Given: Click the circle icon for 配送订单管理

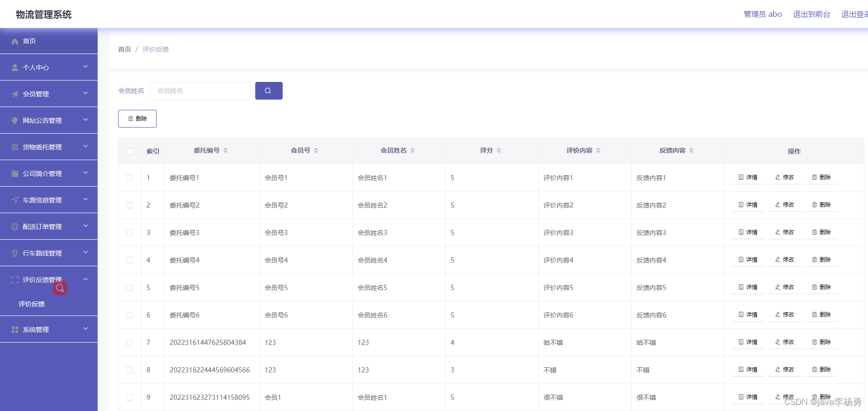Looking at the screenshot, I should click(15, 227).
